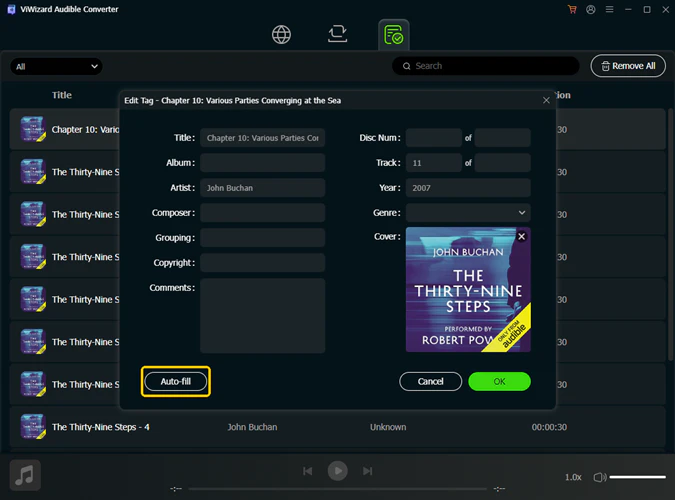Change the 1.0x playback speed

tap(573, 477)
